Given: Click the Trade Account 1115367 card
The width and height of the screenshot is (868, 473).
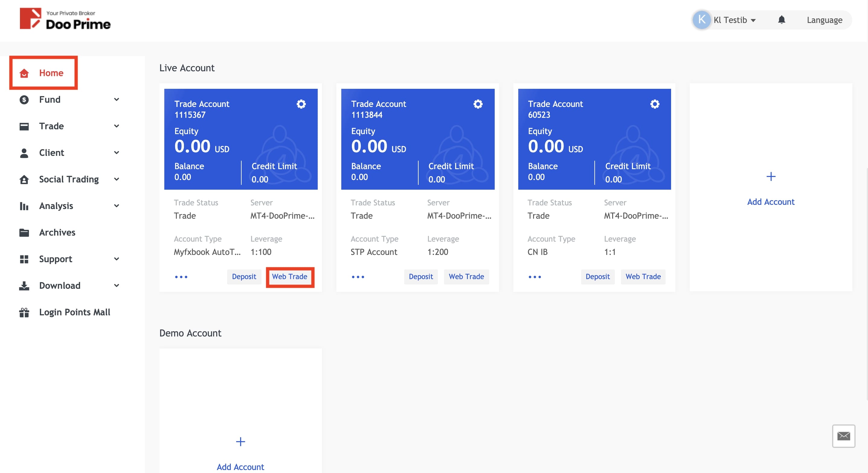Looking at the screenshot, I should tap(241, 139).
